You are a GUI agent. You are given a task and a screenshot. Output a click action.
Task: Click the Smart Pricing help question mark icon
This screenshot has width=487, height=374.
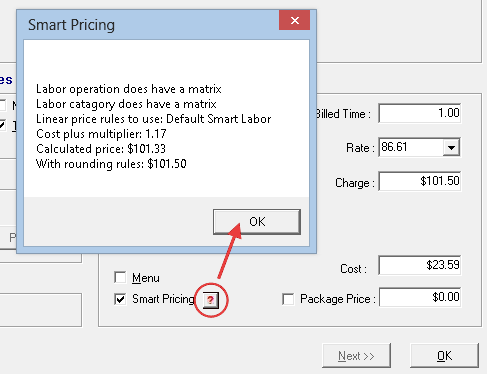coord(211,300)
